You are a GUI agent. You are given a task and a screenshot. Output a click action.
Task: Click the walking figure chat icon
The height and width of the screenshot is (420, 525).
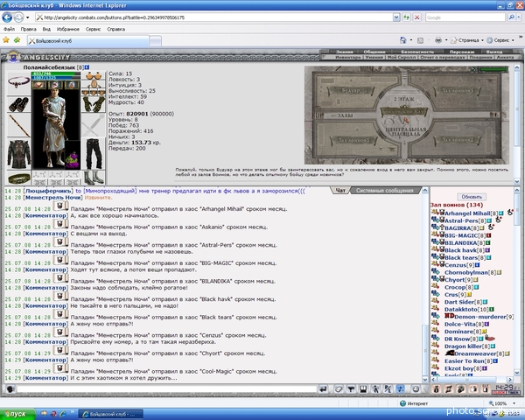375,388
